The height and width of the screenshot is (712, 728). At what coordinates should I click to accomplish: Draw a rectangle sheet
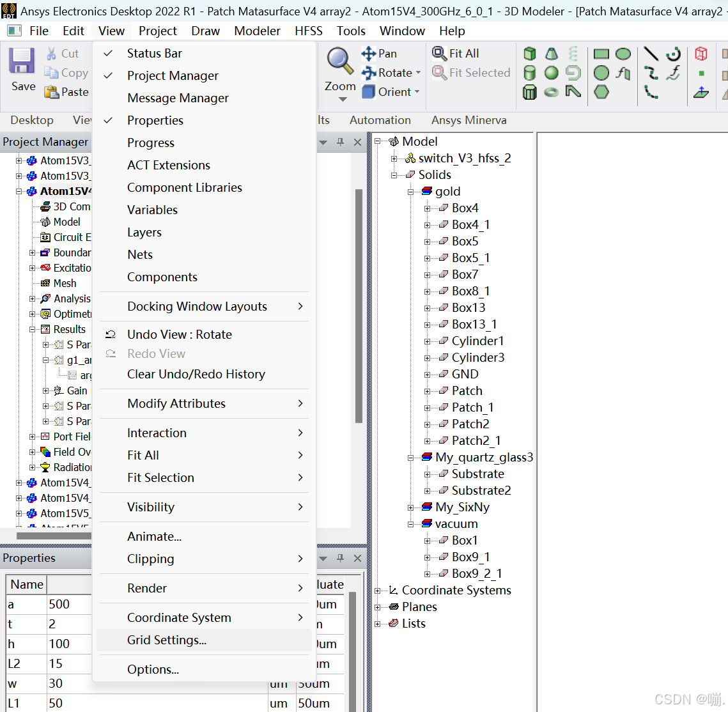(601, 54)
